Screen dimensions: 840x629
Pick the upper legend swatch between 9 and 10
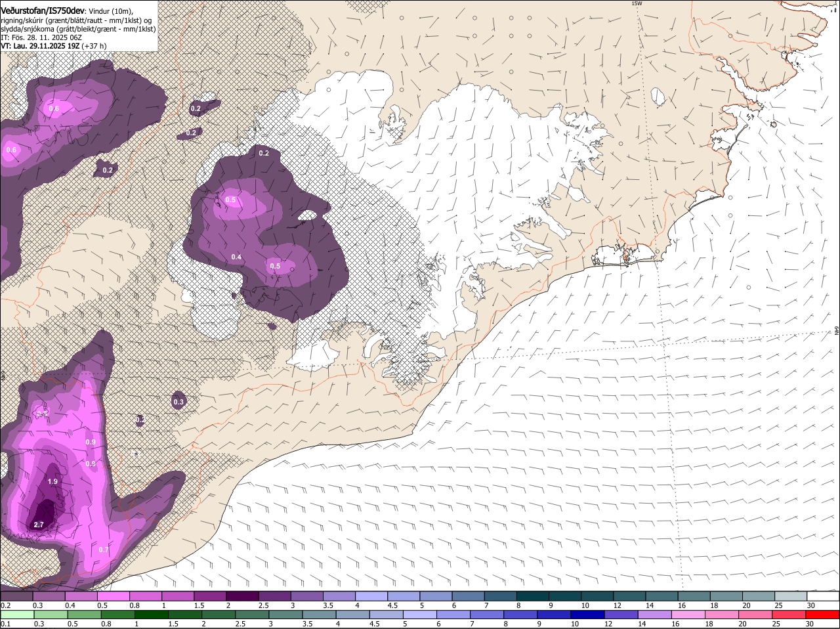coord(564,596)
